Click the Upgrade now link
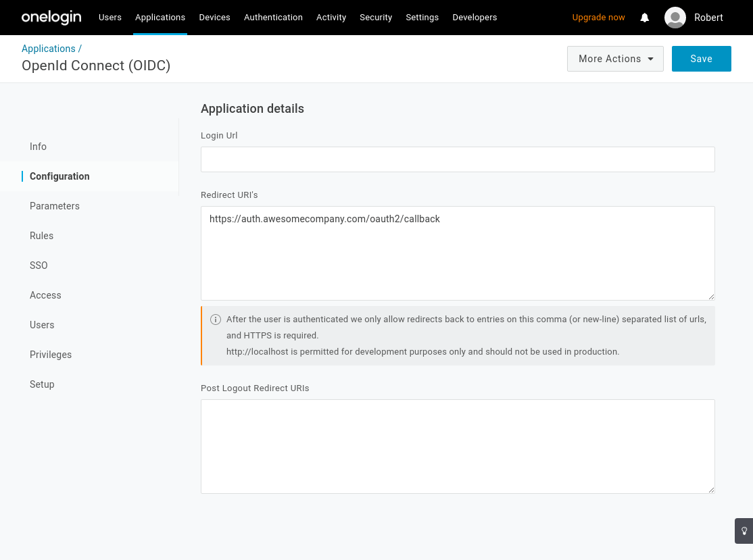 click(598, 18)
